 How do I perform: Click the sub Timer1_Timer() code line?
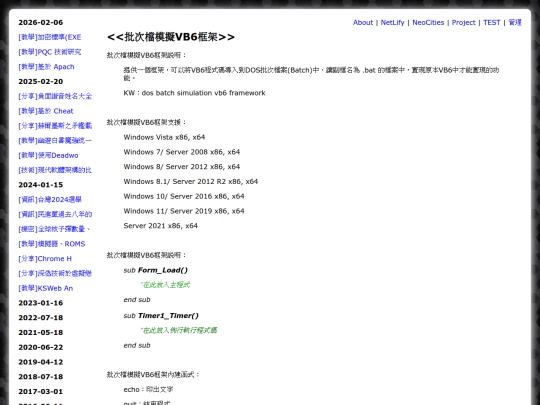[161, 316]
